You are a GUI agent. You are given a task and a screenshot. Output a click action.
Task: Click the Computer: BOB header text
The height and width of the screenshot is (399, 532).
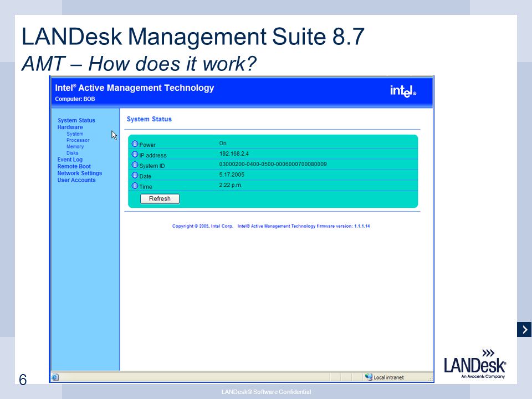click(x=75, y=99)
